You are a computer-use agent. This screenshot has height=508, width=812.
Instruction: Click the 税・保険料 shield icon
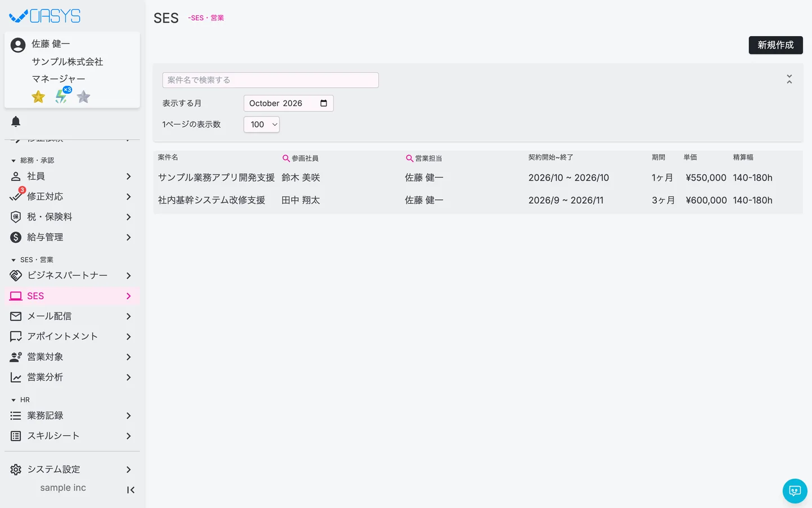coord(16,217)
